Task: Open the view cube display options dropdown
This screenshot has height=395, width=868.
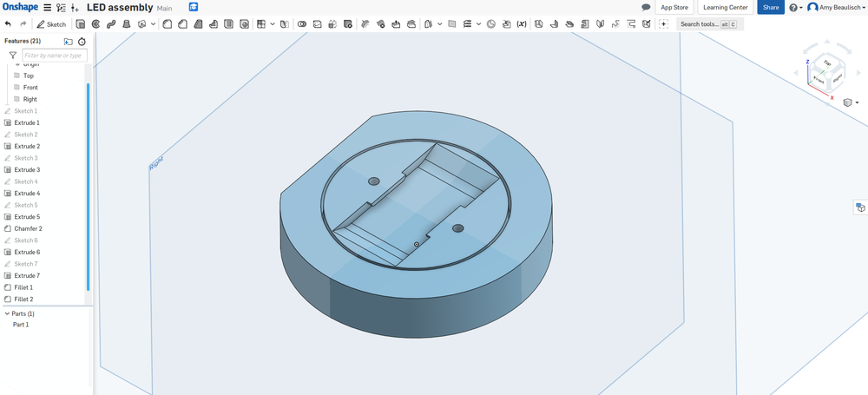Action: 851,102
